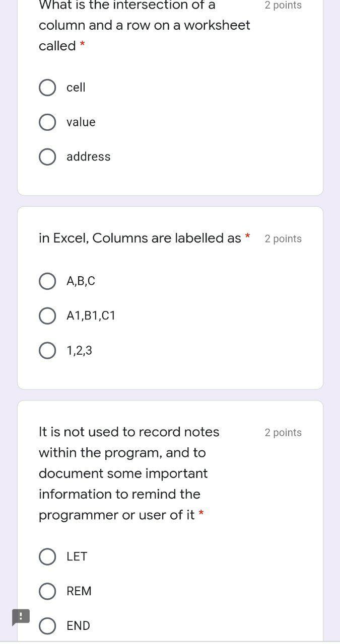Viewport: 340px width, 644px height.
Task: Click the 'END' label text
Action: 78,626
